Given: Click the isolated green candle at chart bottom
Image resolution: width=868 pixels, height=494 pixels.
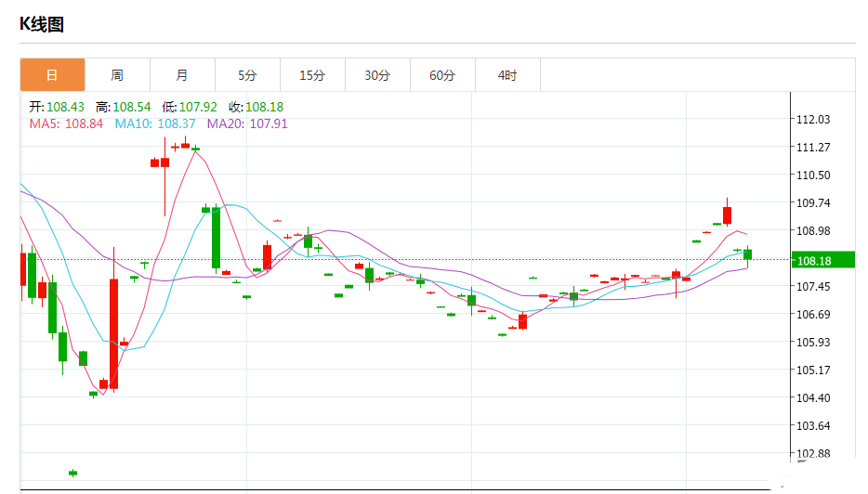Looking at the screenshot, I should pyautogui.click(x=73, y=473).
